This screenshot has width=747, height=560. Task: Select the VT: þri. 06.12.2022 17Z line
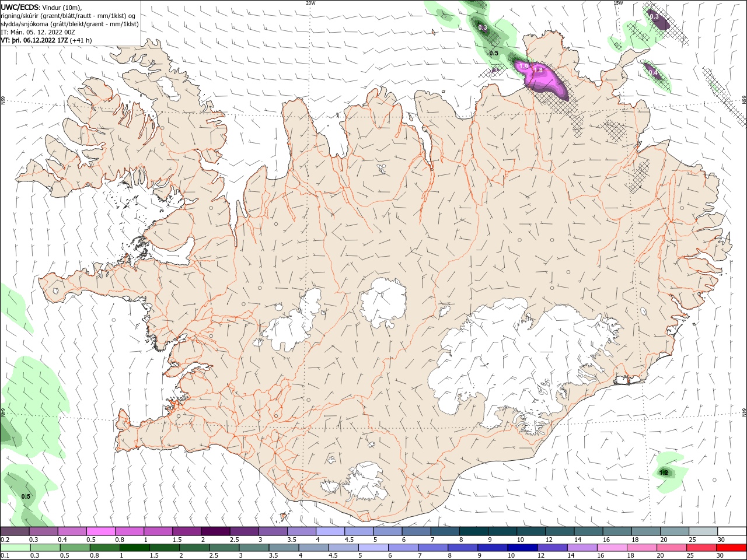tap(46, 40)
